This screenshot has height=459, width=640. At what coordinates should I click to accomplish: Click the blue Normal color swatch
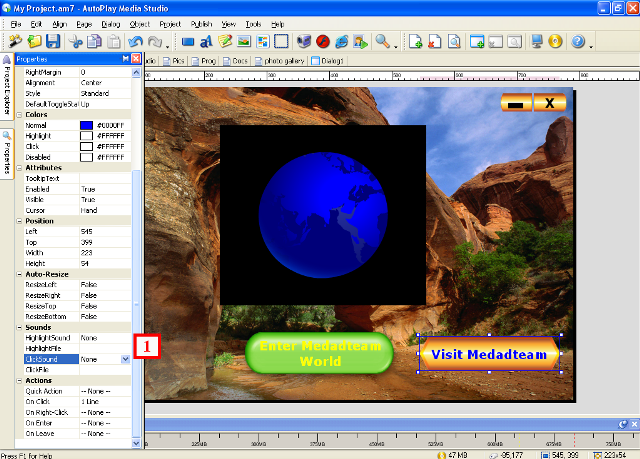pyautogui.click(x=86, y=125)
